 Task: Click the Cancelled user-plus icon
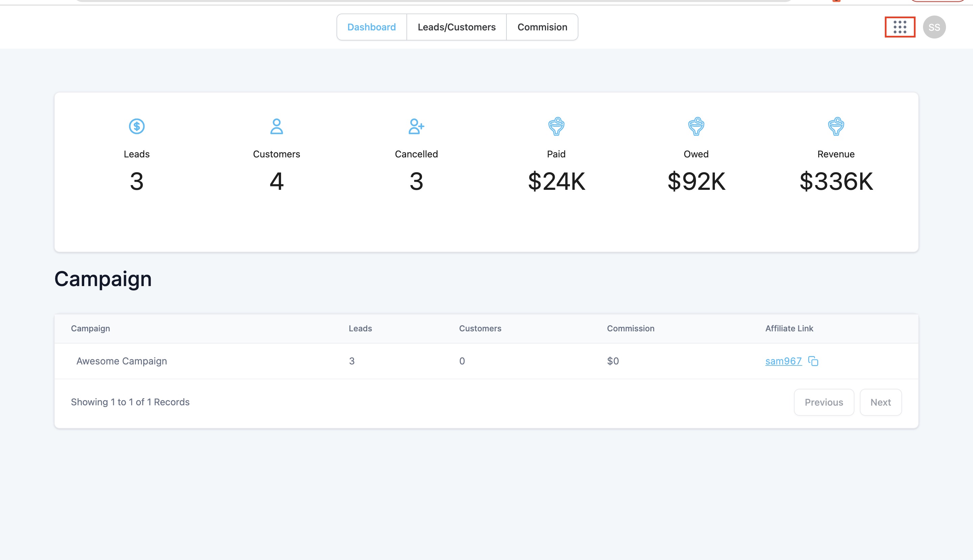(x=416, y=126)
